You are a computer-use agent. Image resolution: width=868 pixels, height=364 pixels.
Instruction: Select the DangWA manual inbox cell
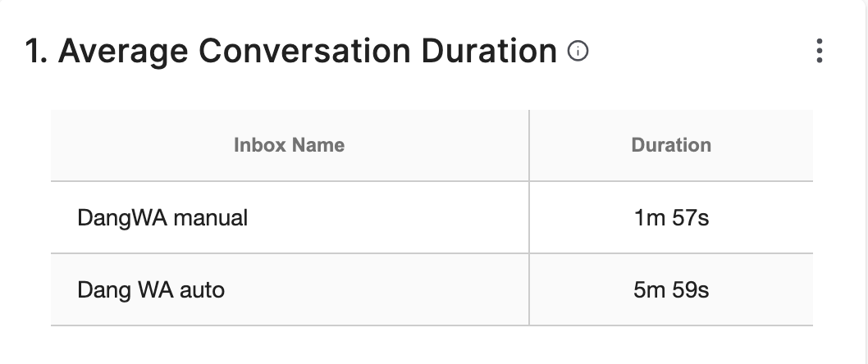click(290, 217)
